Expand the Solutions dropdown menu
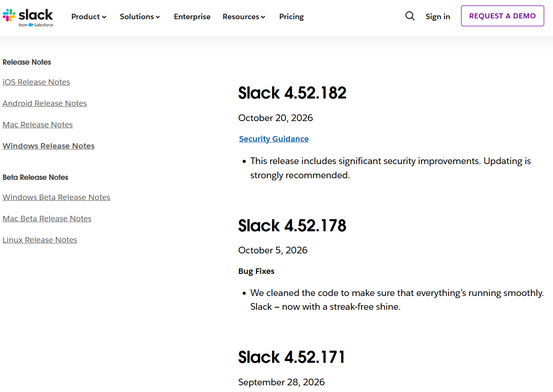Viewport: 553px width, 392px height. pos(140,17)
